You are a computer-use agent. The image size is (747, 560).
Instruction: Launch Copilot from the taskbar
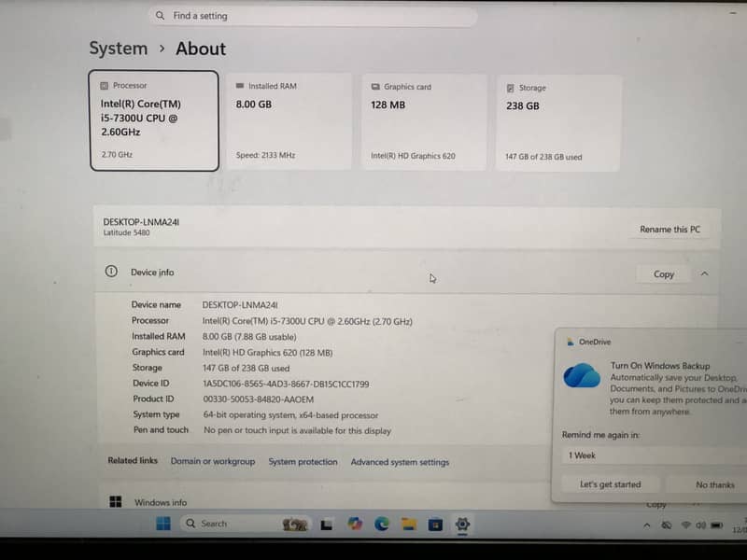coord(355,524)
